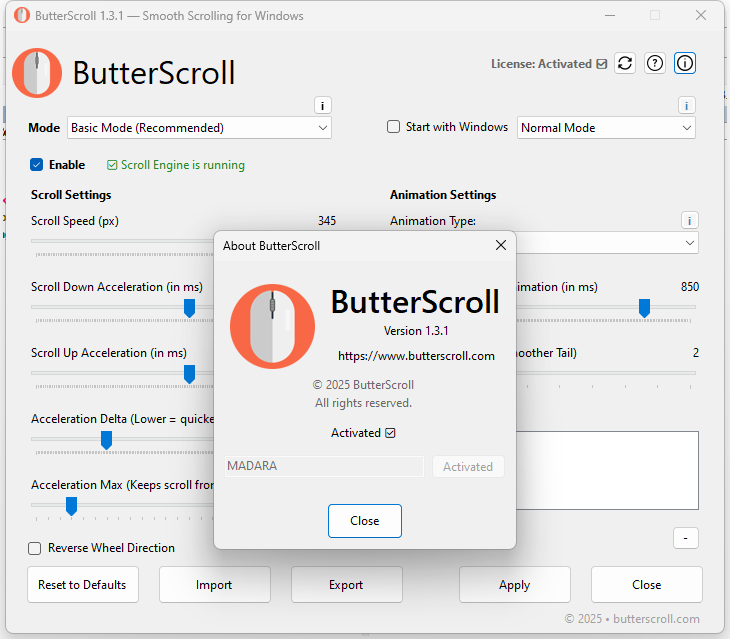Click the Import button
Screen dimensions: 730x639
click(215, 585)
